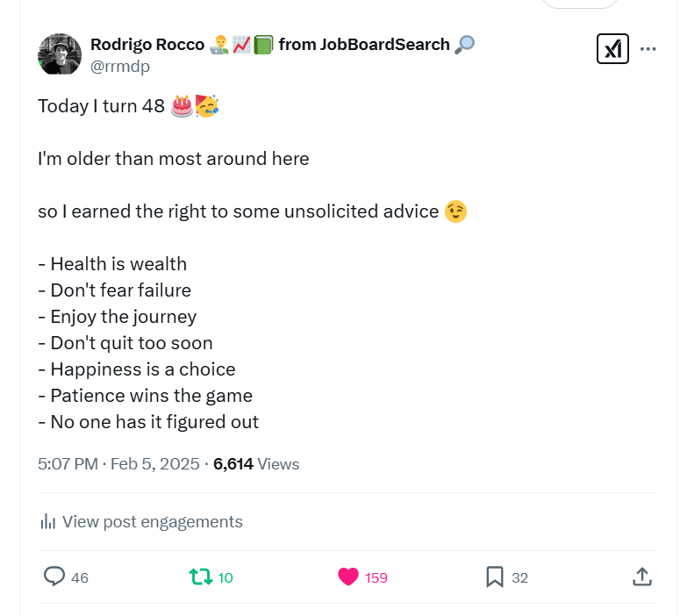680x616 pixels.
Task: Click the 6,614 Views count
Action: click(x=256, y=464)
